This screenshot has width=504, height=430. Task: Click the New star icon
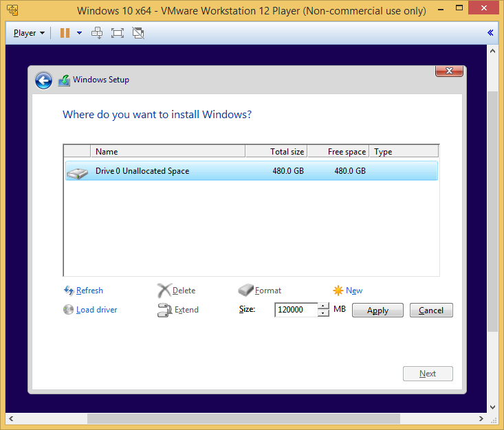(x=338, y=291)
